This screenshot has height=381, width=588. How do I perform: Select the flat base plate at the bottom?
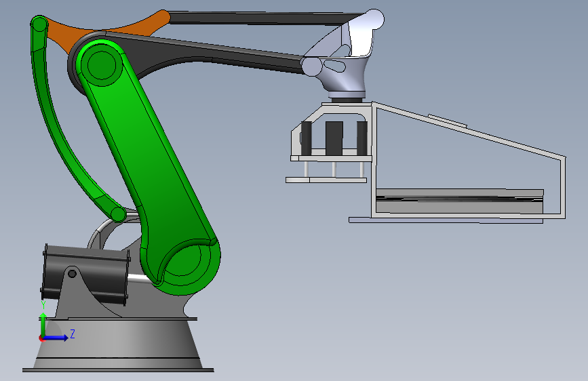[x=118, y=370]
